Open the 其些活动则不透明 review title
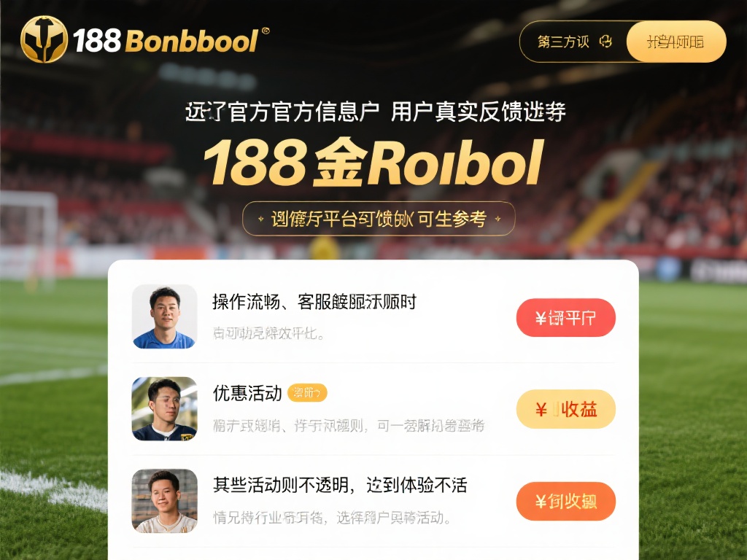This screenshot has width=747, height=560. pos(340,485)
